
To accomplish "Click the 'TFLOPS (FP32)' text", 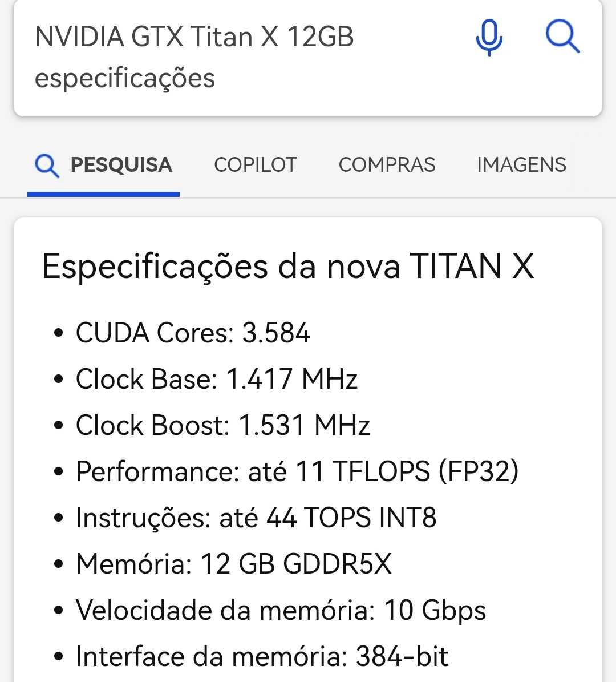I will point(425,472).
